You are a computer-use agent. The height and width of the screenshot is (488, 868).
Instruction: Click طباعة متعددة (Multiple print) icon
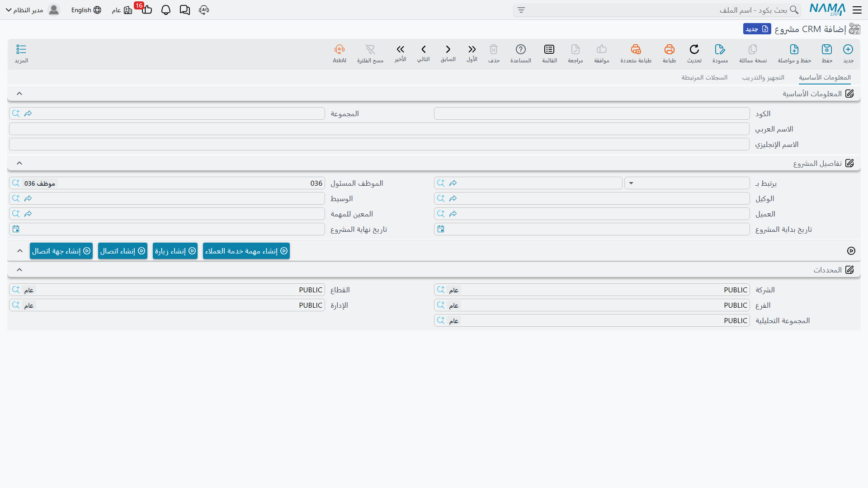[x=636, y=49]
